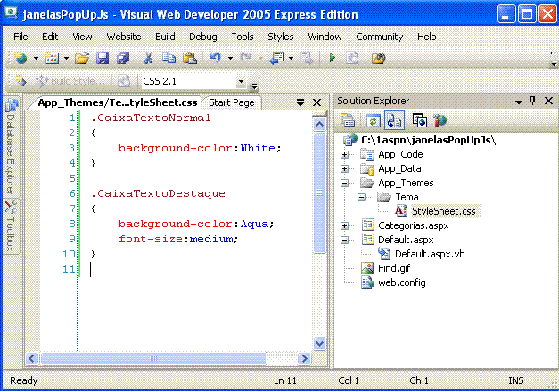This screenshot has height=392, width=559.
Task: Open the Website menu
Action: pyautogui.click(x=124, y=37)
